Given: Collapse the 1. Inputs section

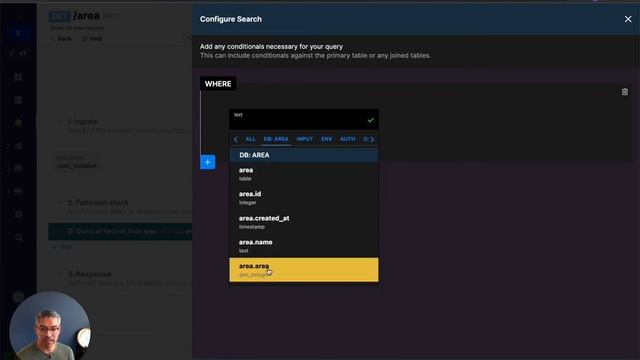Looking at the screenshot, I should pyautogui.click(x=61, y=122).
